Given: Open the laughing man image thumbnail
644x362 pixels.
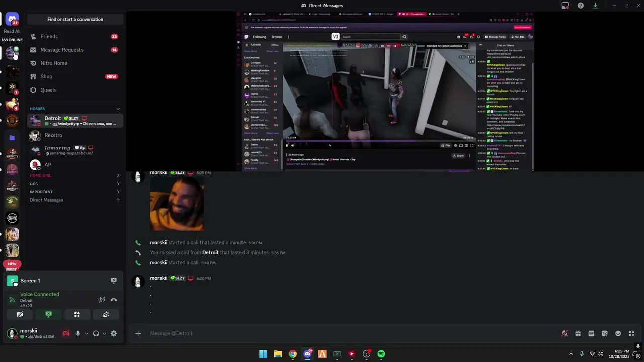Looking at the screenshot, I should [177, 204].
